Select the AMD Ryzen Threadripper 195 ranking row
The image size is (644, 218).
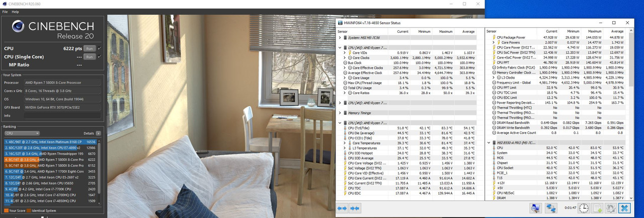point(50,154)
